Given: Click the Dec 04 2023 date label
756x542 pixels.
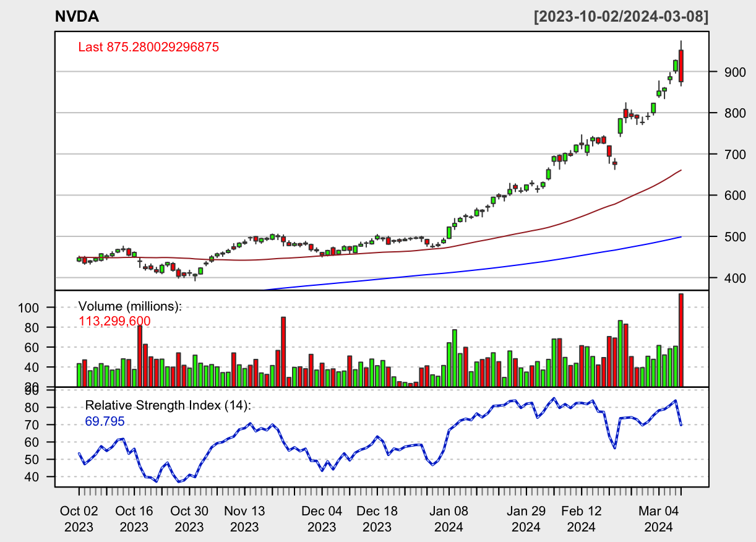Looking at the screenshot, I should click(322, 519).
